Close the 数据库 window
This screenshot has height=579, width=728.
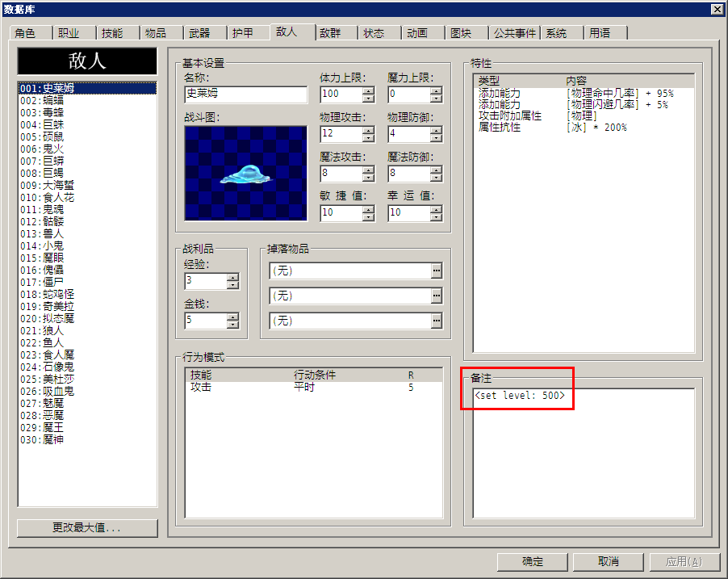(x=717, y=9)
